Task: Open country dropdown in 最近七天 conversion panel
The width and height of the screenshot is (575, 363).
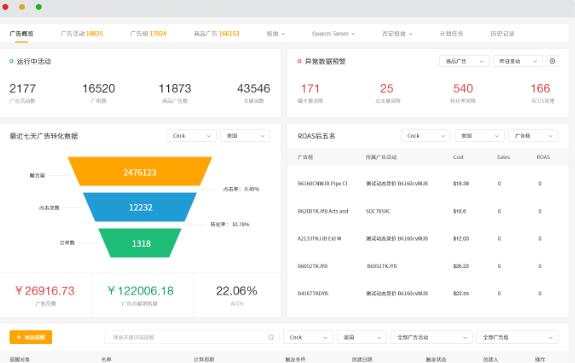Action: (x=245, y=136)
